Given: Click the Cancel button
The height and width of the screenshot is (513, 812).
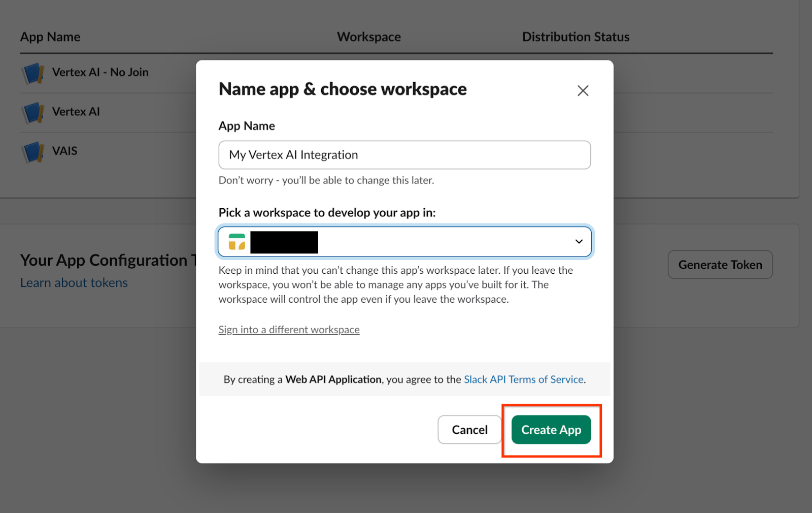Looking at the screenshot, I should tap(469, 430).
